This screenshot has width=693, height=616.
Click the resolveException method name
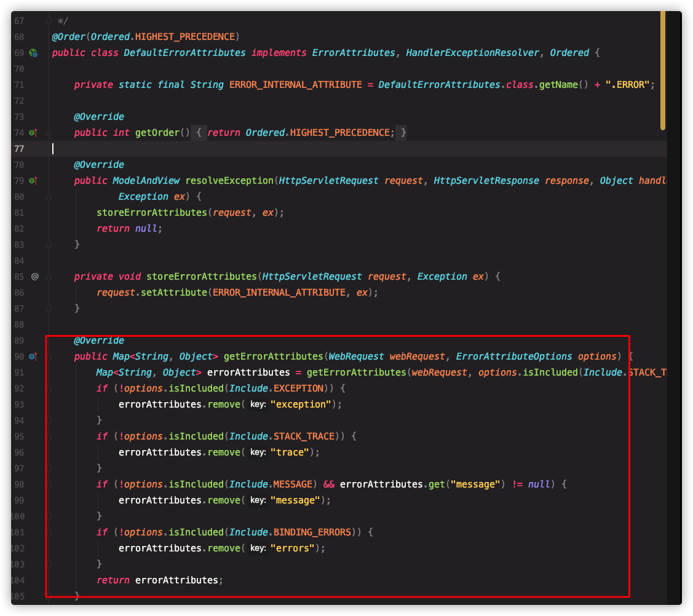[x=229, y=181]
